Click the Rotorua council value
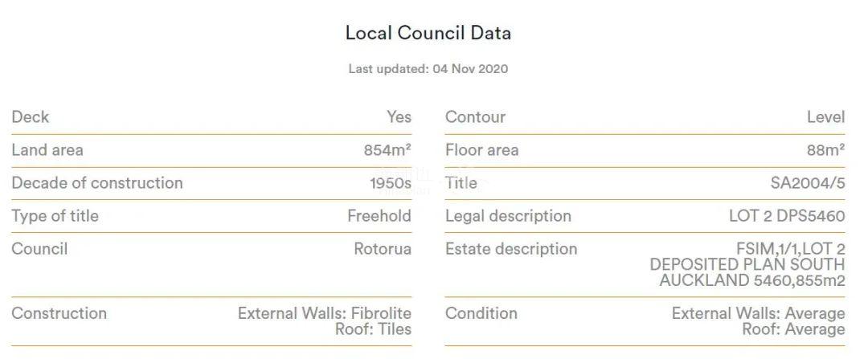Image resolution: width=868 pixels, height=359 pixels. [383, 249]
